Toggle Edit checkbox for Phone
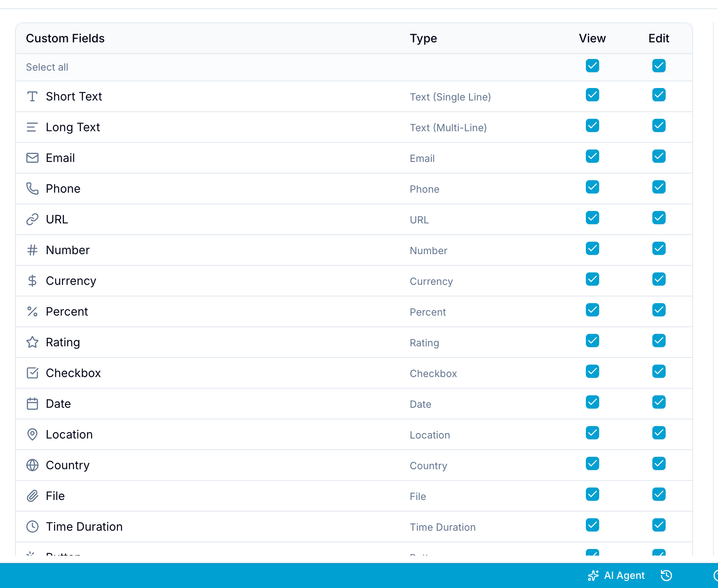Image resolution: width=718 pixels, height=588 pixels. point(659,187)
